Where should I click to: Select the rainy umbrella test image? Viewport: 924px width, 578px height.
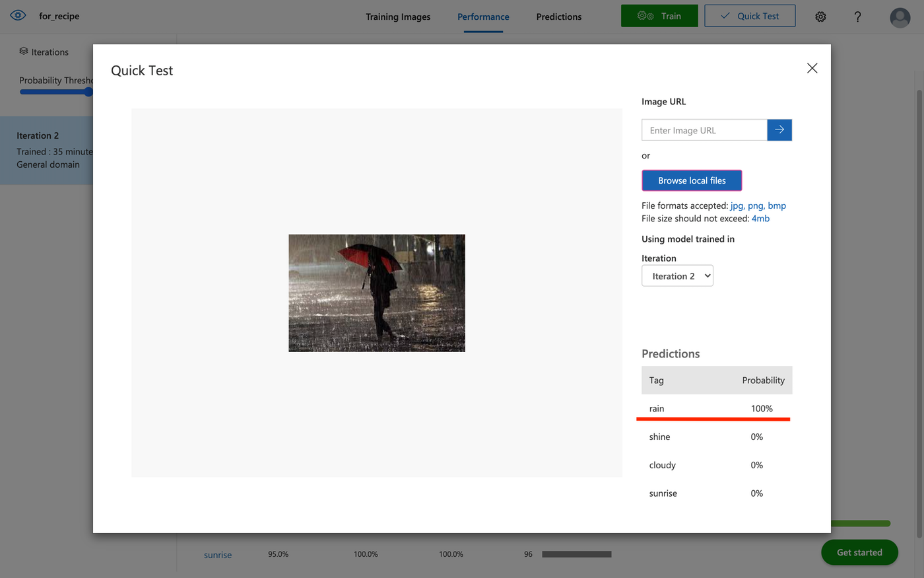coord(377,293)
